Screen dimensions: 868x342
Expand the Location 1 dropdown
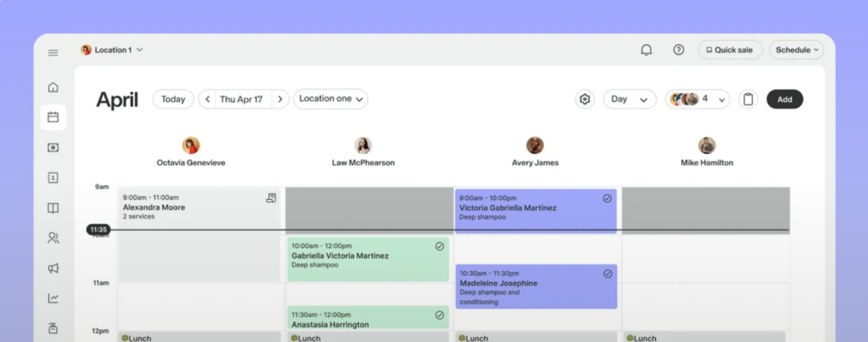point(113,50)
